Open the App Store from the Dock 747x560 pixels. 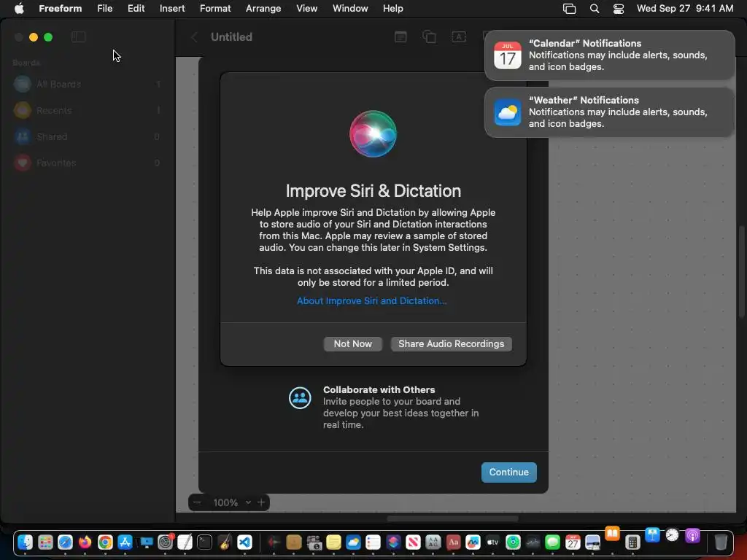[125, 542]
